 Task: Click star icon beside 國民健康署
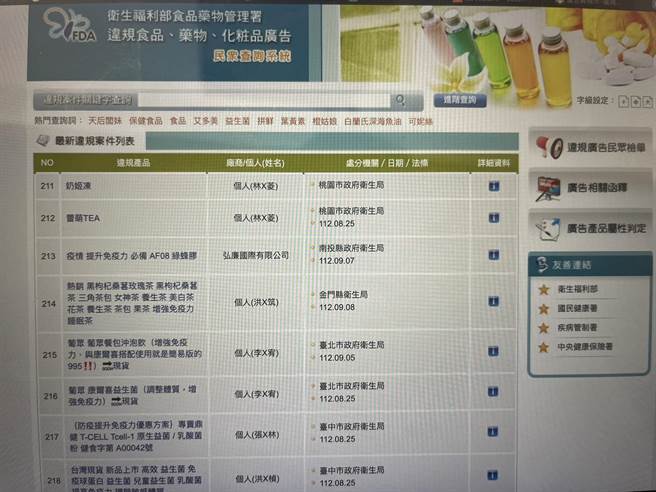[x=543, y=309]
